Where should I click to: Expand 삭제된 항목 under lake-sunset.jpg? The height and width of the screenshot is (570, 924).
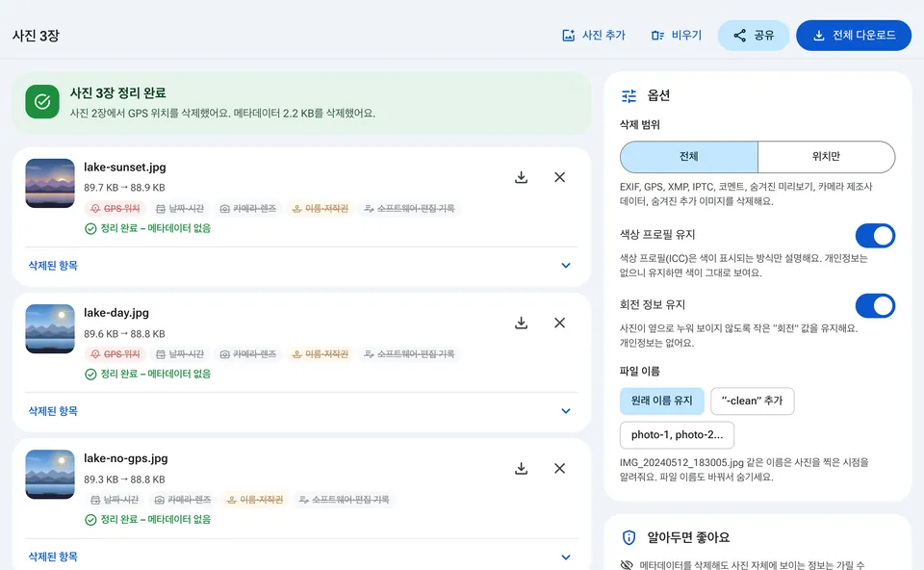(x=301, y=266)
